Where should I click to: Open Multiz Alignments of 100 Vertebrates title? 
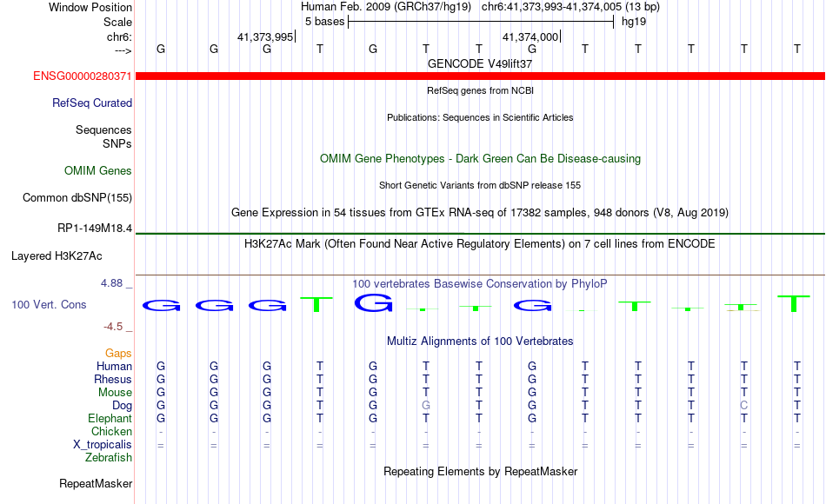tap(480, 342)
